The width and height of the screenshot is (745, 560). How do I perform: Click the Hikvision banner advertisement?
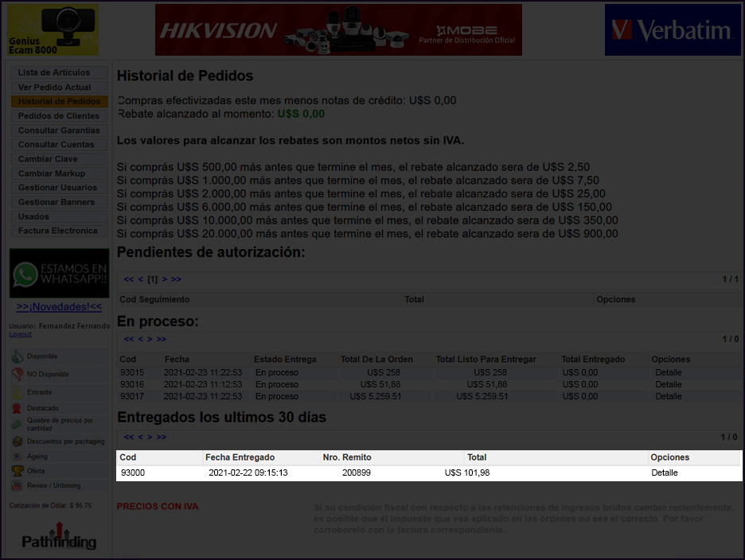[338, 30]
